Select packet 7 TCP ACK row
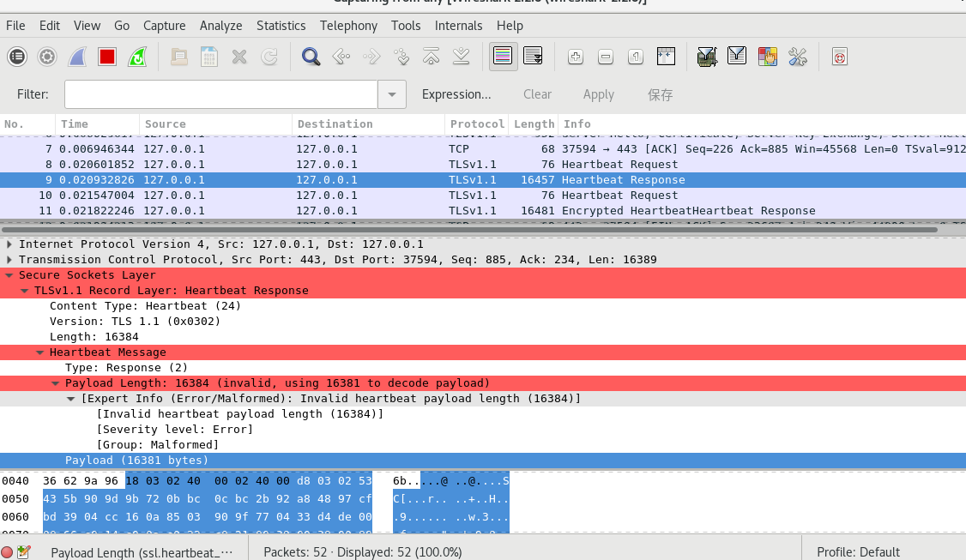Image resolution: width=966 pixels, height=560 pixels. 483,149
